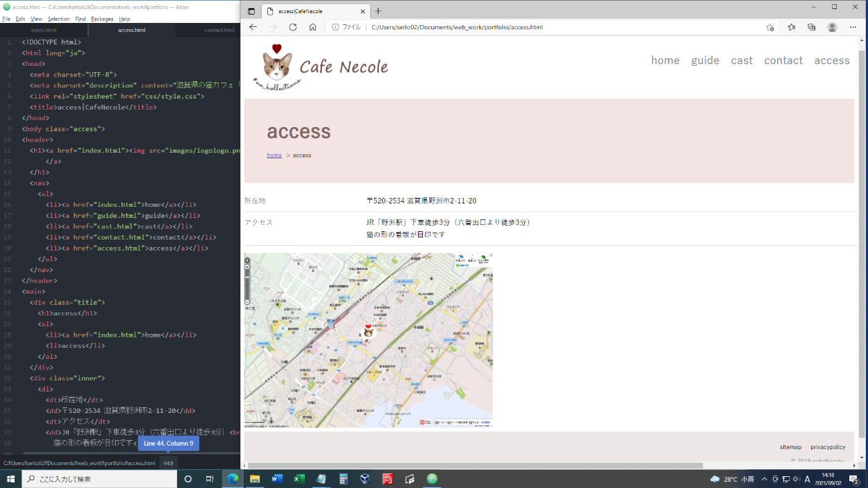The image size is (868, 488).
Task: Open Excel from the taskbar
Action: (x=299, y=479)
